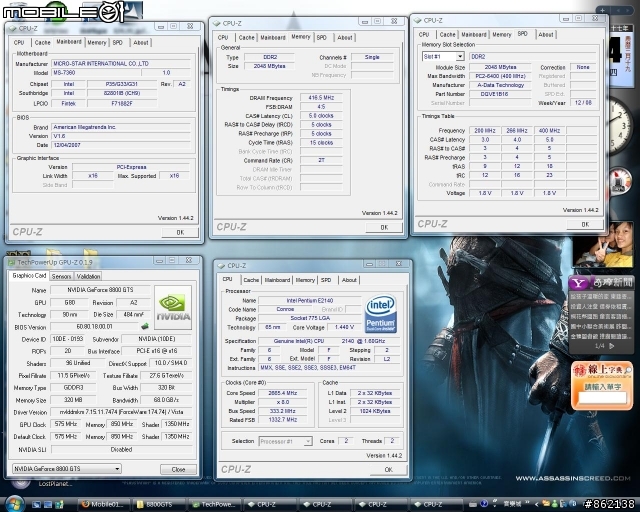640x512 pixels.
Task: Click chipset value P35/G33/G31
Action: 122,84
